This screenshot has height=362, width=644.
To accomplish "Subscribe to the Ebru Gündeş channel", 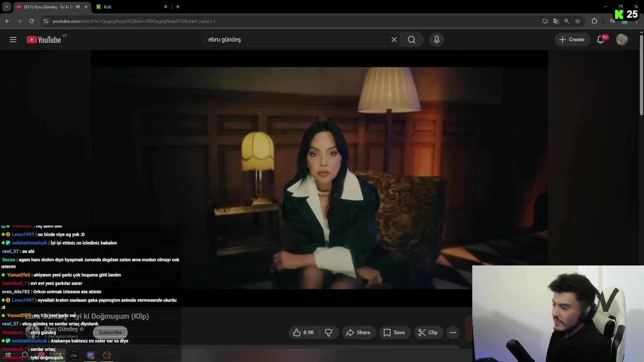I will click(110, 332).
